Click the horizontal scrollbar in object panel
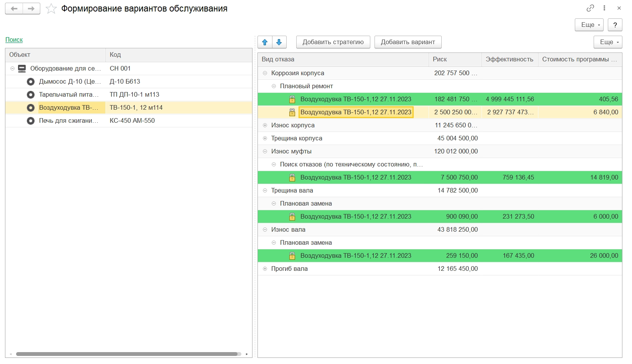This screenshot has height=364, width=632. point(127,354)
